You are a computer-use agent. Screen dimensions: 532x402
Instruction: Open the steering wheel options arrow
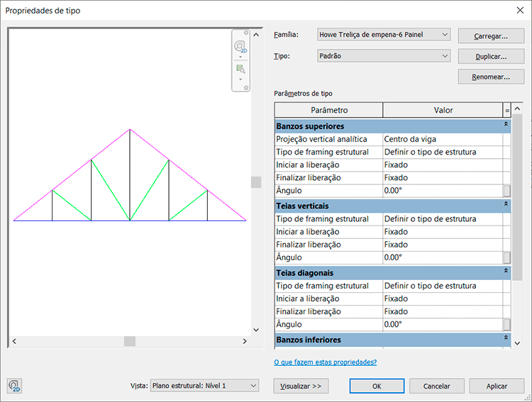tap(240, 57)
